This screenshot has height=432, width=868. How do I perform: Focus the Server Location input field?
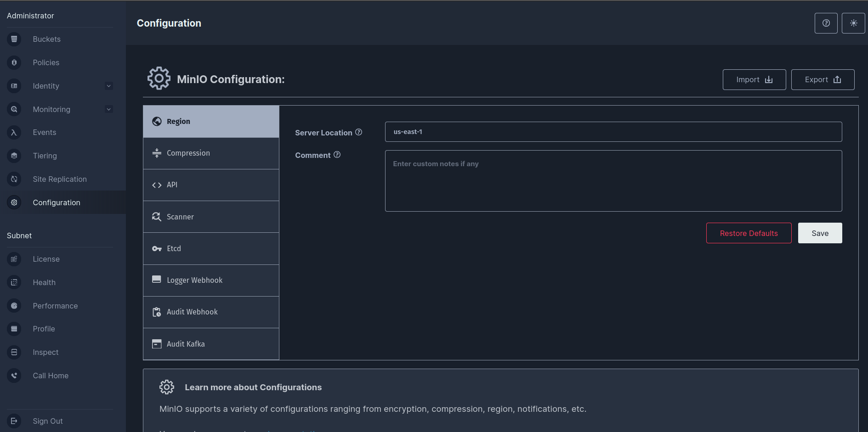coord(613,132)
